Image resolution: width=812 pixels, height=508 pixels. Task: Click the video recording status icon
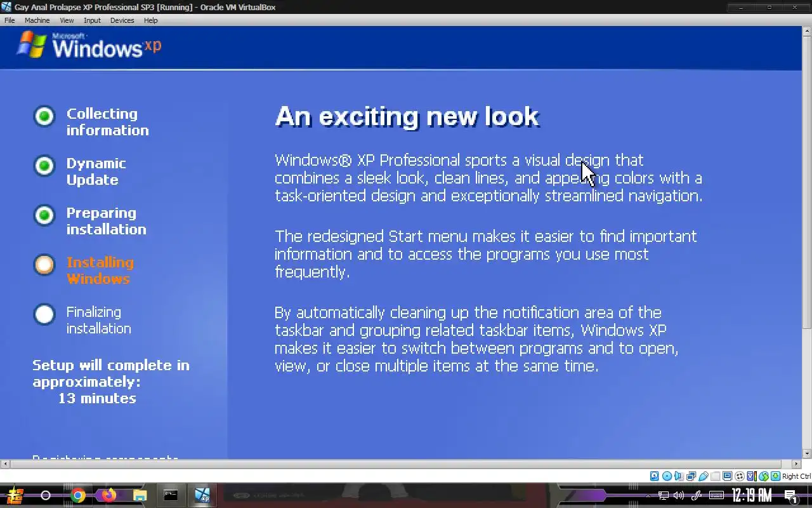click(740, 476)
